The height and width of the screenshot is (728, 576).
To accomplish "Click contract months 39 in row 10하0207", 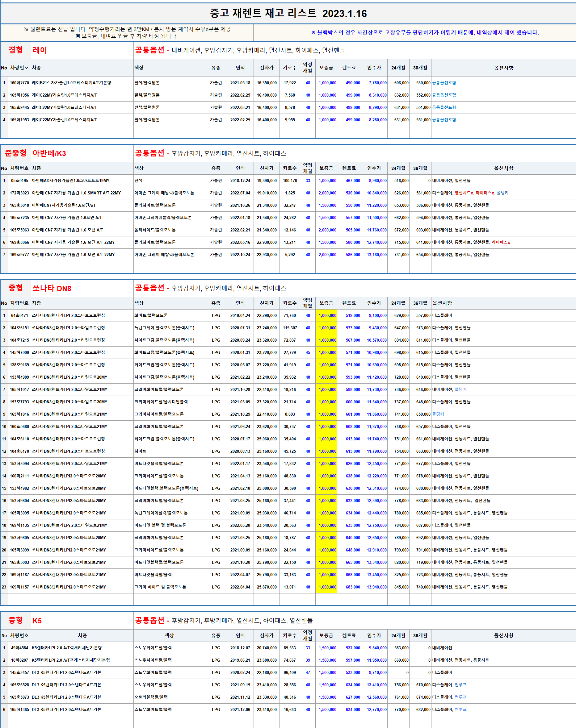I will pyautogui.click(x=308, y=660).
